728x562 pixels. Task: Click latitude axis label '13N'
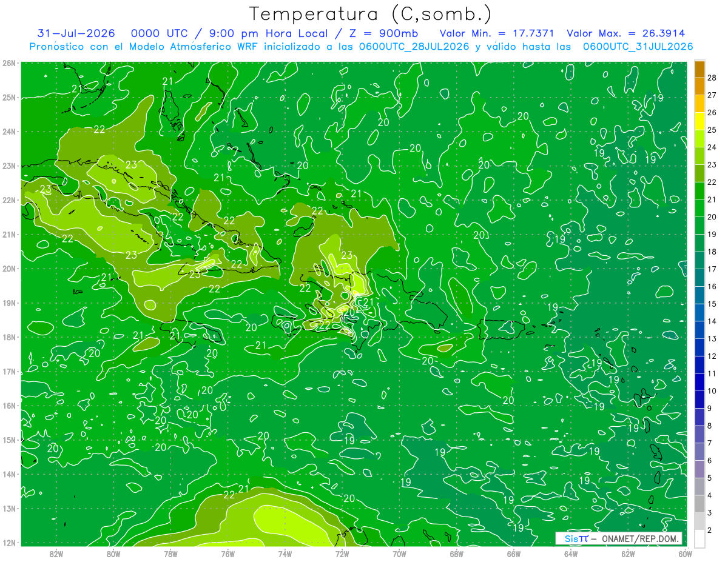coord(9,509)
